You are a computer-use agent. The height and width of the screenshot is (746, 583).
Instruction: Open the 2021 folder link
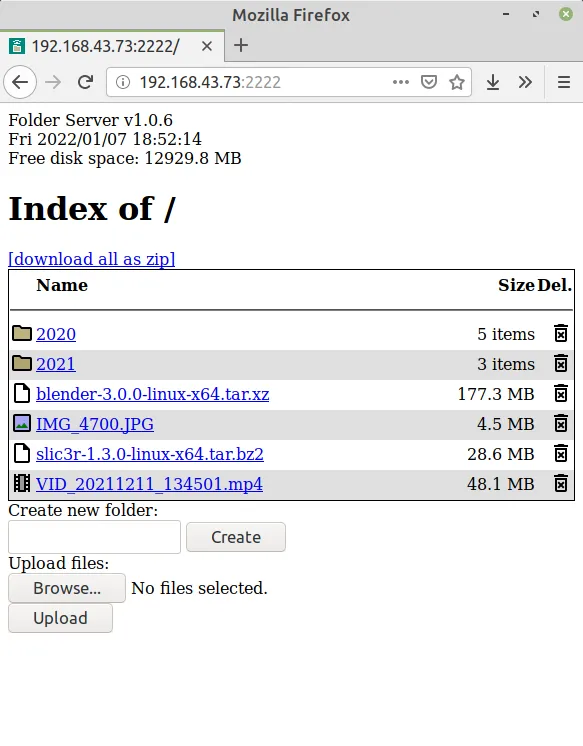(56, 364)
